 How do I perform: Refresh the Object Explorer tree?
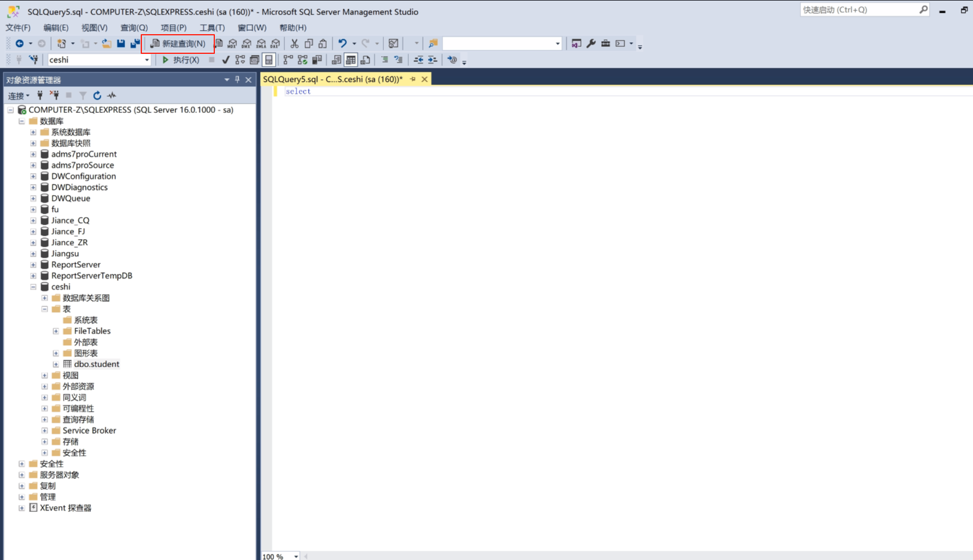(97, 95)
